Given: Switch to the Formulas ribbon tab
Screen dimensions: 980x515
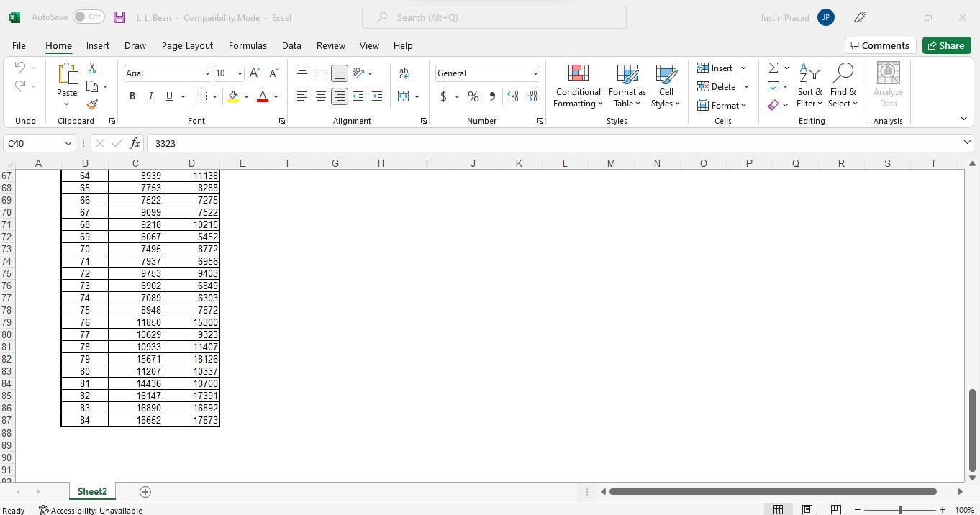Looking at the screenshot, I should (248, 45).
